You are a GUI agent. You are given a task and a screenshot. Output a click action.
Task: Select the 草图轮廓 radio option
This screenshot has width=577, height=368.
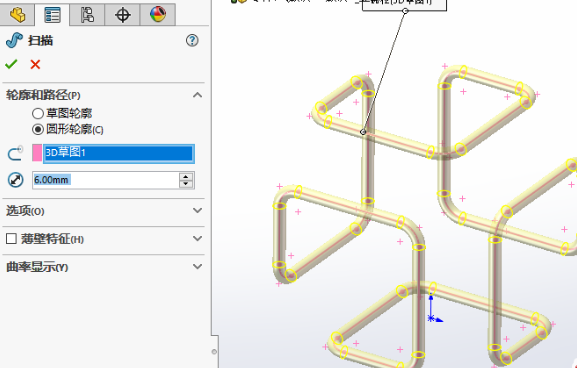click(38, 113)
